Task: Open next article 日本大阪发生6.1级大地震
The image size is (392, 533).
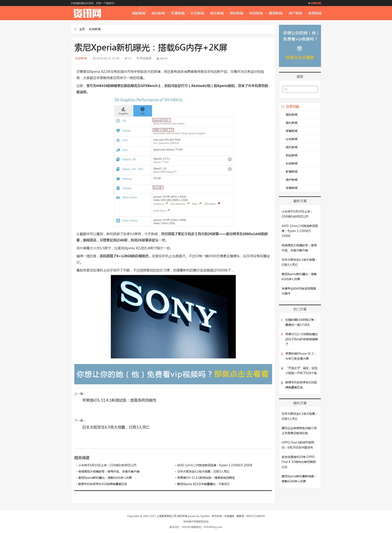Action: point(116,427)
